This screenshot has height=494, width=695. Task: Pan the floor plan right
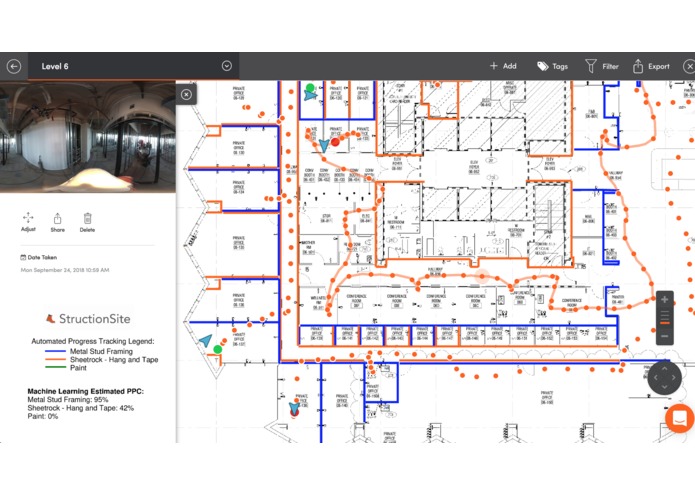(674, 378)
